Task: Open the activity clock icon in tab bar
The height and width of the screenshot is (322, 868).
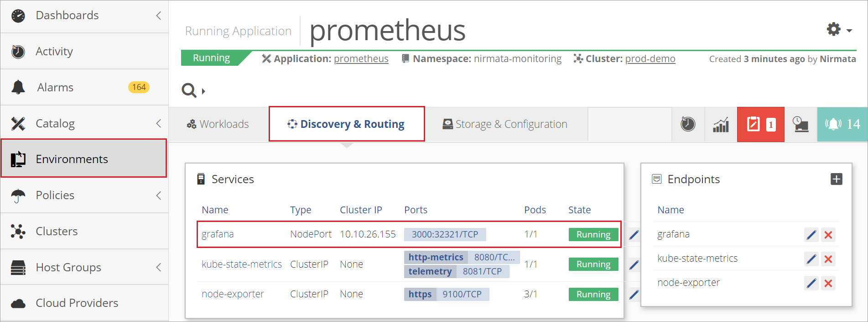Action: point(688,124)
